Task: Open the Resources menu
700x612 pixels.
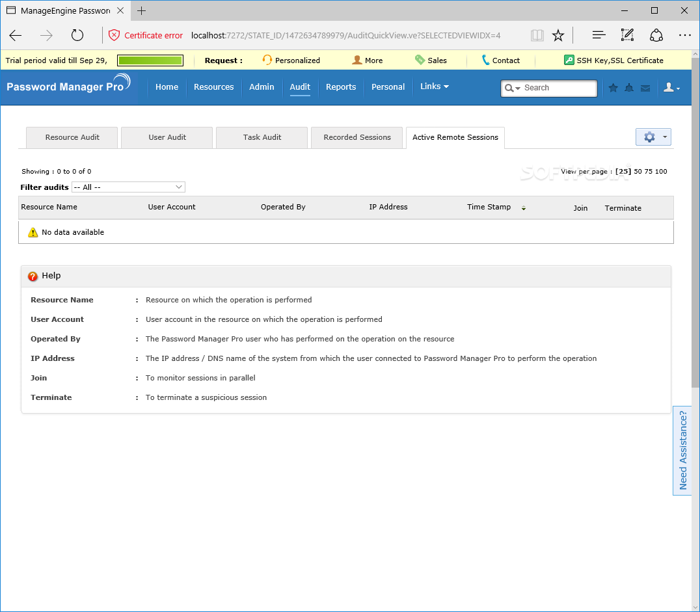Action: [213, 87]
